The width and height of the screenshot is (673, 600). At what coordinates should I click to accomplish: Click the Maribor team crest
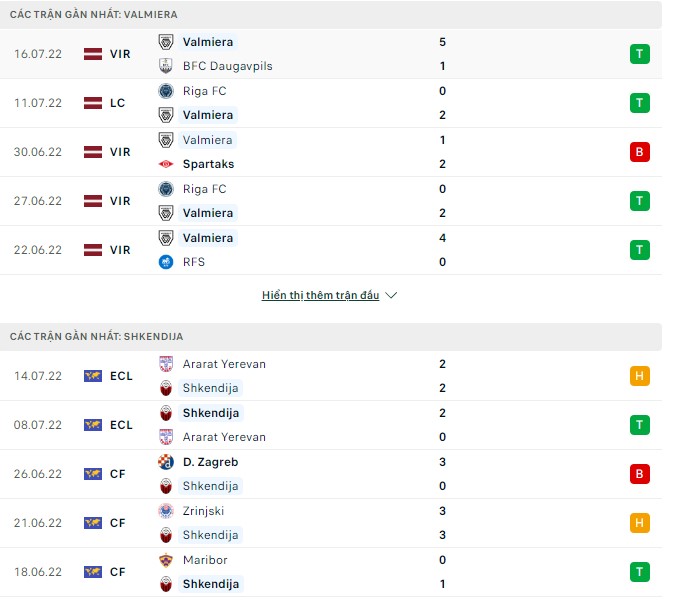coord(166,560)
